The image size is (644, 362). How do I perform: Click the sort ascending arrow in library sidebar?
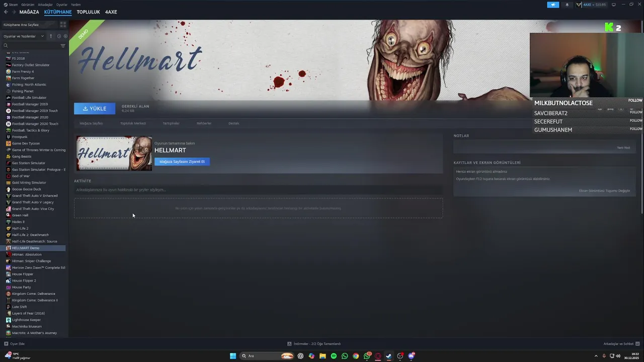51,36
